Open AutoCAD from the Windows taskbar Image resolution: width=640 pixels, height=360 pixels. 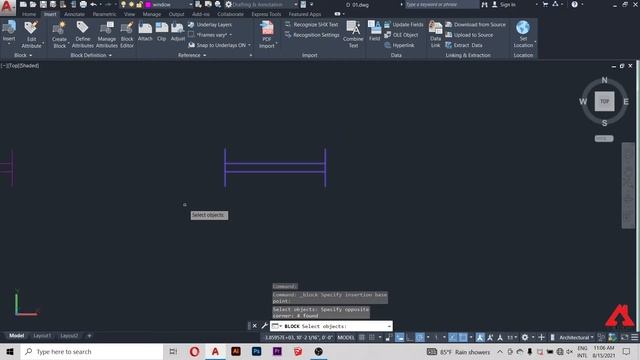coord(215,351)
